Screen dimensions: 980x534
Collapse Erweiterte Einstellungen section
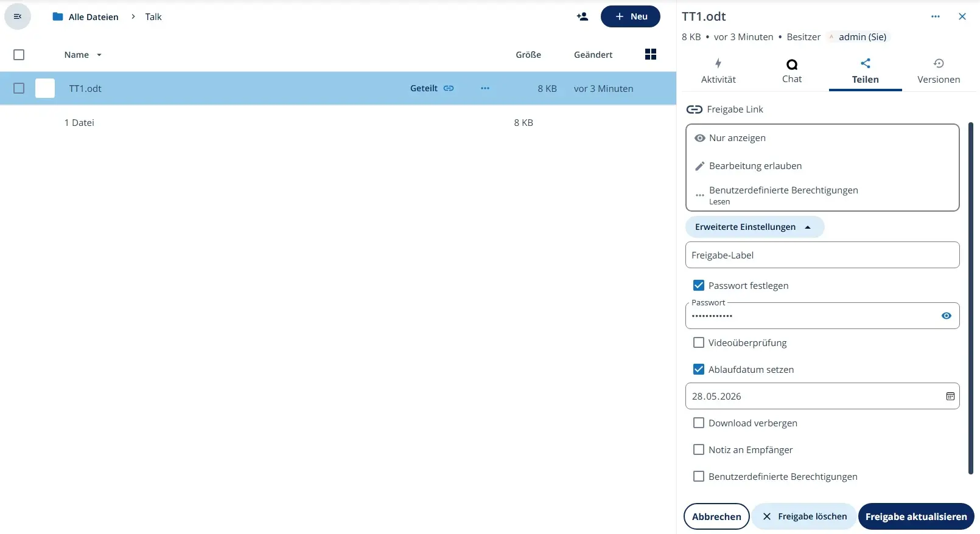[x=755, y=227]
